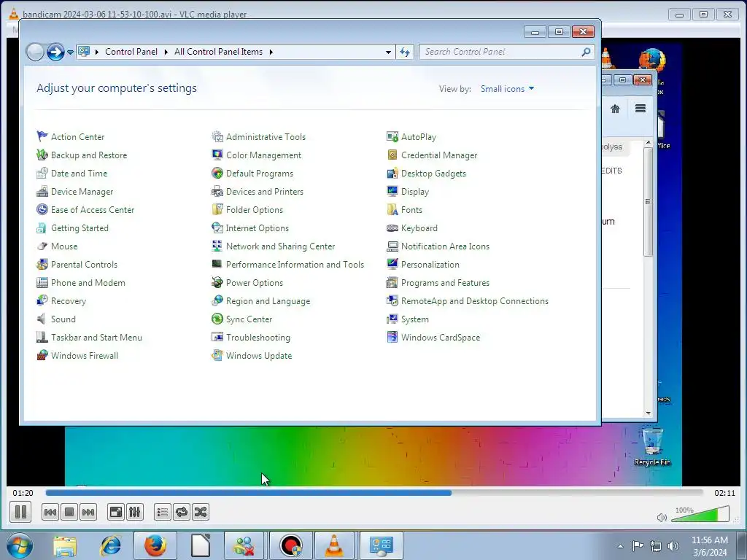Viewport: 747px width, 560px height.
Task: Click the Fonts folder icon
Action: point(392,209)
